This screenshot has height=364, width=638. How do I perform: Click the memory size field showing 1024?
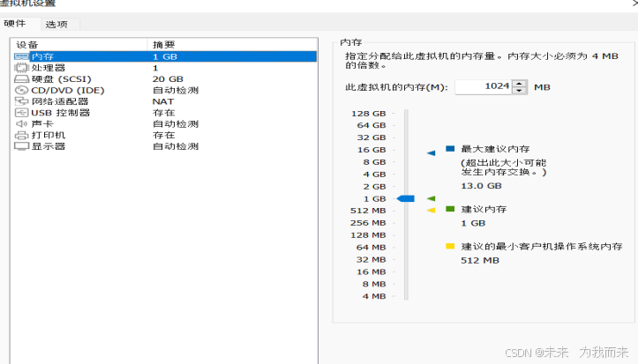[483, 87]
